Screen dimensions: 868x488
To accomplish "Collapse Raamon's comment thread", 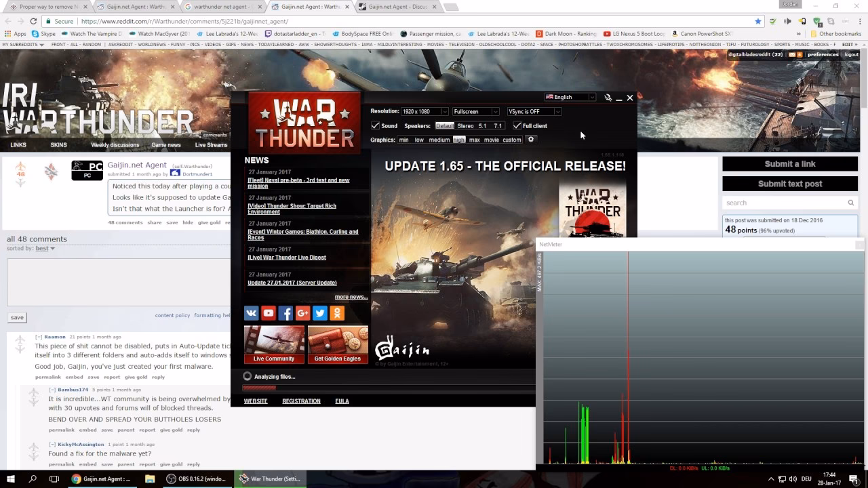I will coord(39,337).
